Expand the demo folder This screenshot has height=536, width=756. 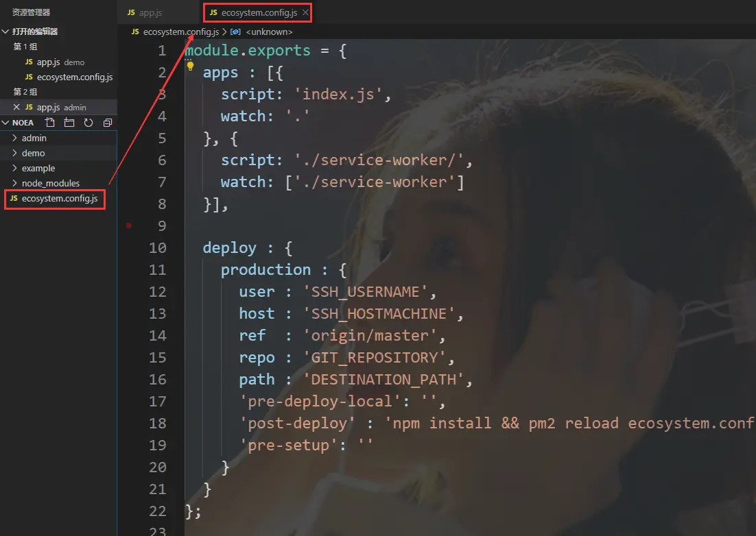click(14, 153)
